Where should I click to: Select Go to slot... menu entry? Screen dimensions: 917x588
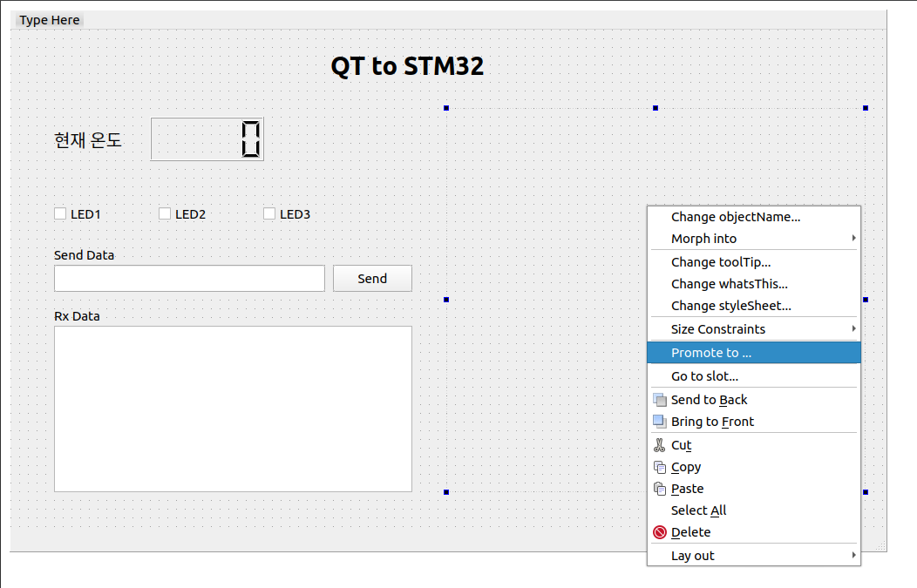point(754,376)
